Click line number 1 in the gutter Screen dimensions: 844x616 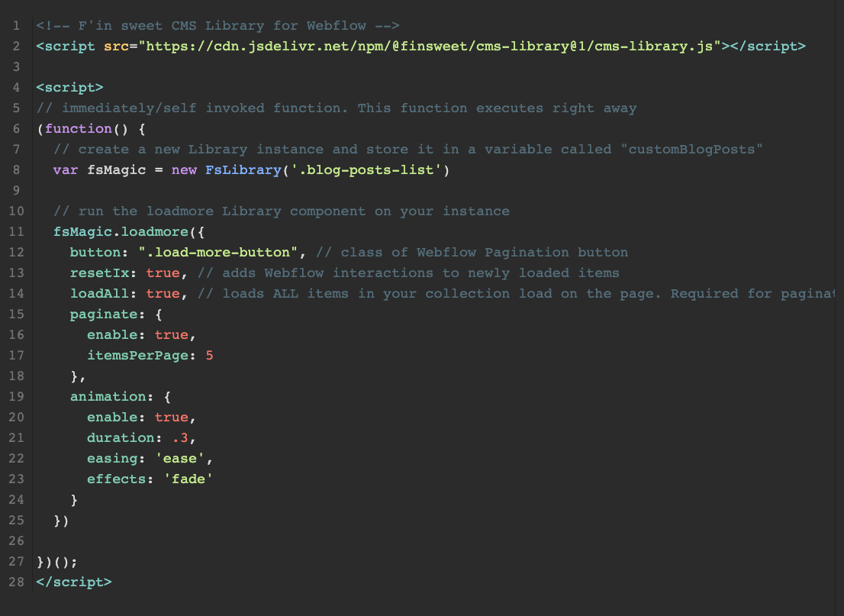(16, 26)
